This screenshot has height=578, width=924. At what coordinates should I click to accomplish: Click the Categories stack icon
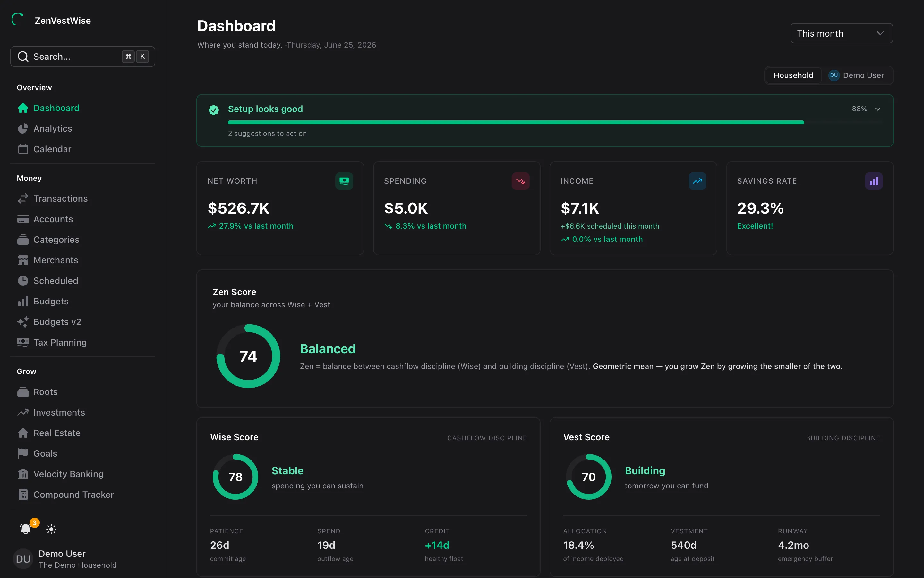(23, 240)
